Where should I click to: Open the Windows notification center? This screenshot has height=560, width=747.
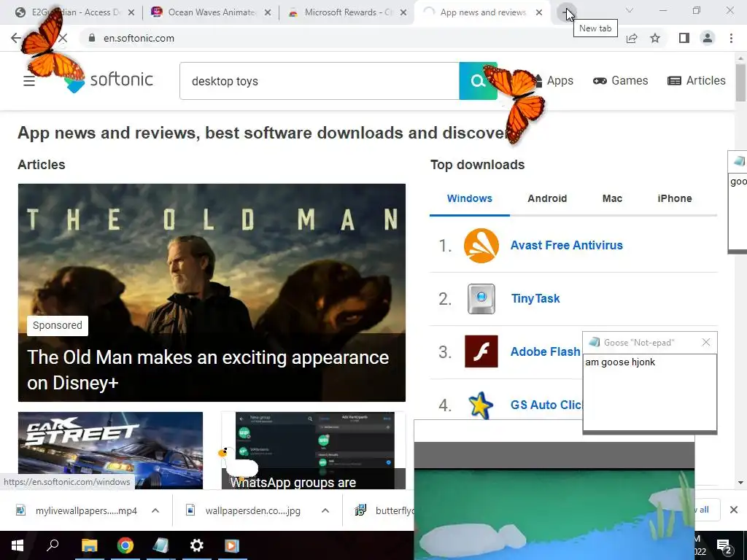pyautogui.click(x=724, y=546)
